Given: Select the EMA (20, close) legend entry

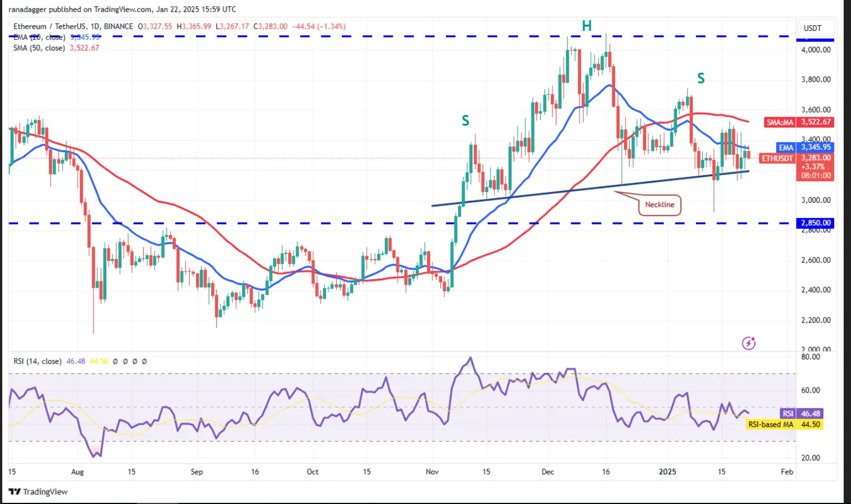Looking at the screenshot, I should 56,37.
